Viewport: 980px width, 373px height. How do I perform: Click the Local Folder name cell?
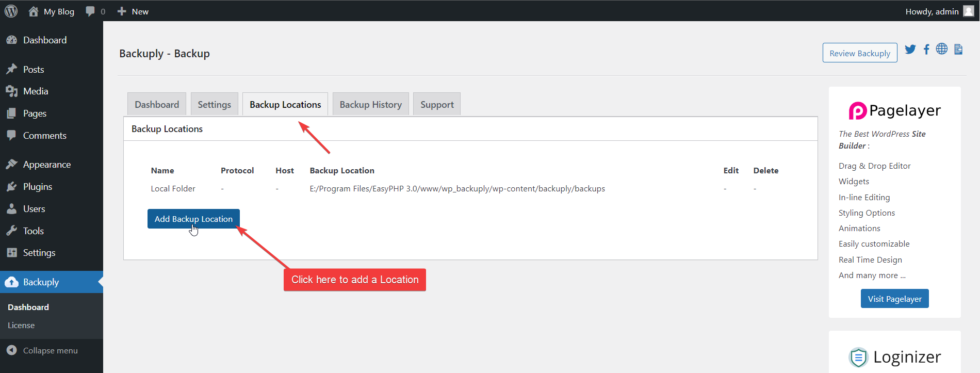pyautogui.click(x=173, y=189)
